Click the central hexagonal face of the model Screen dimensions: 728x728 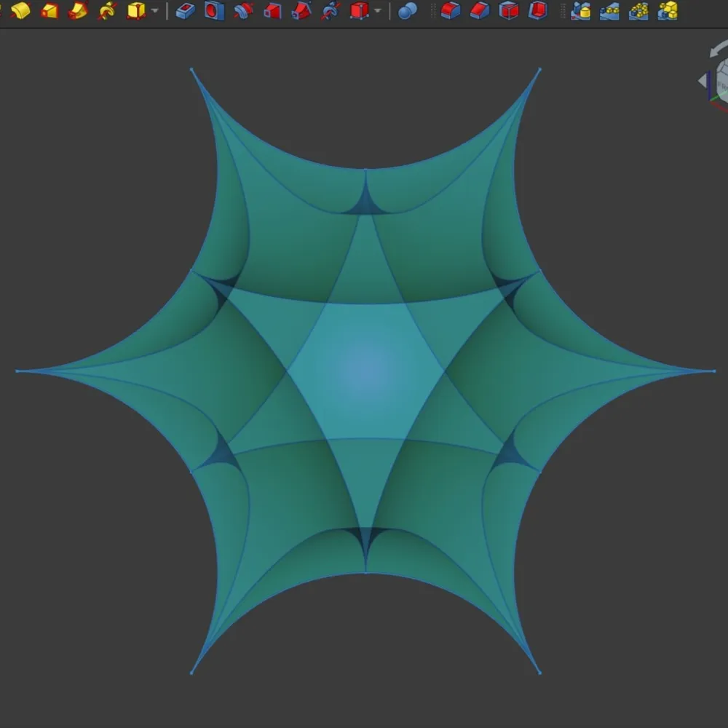point(366,371)
